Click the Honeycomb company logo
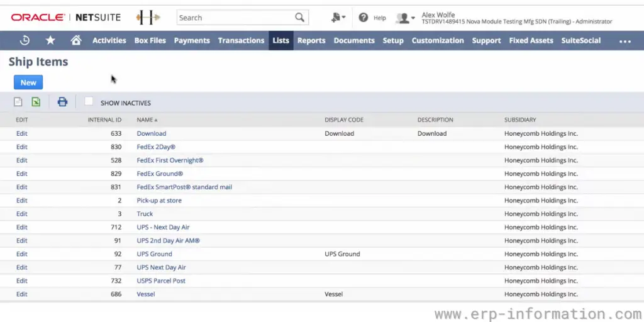This screenshot has width=644, height=322. click(148, 18)
